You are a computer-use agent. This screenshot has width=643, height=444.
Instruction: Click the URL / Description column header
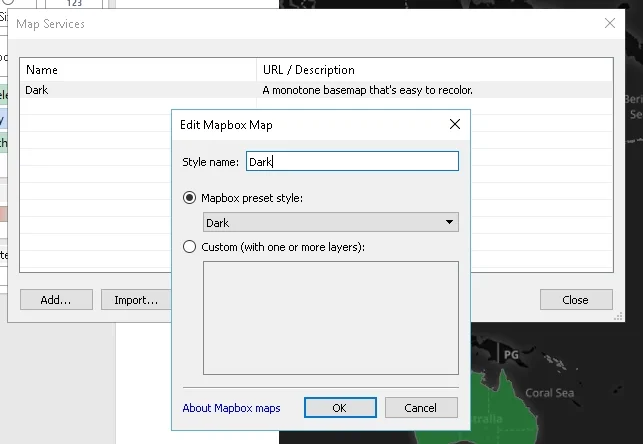coord(435,70)
